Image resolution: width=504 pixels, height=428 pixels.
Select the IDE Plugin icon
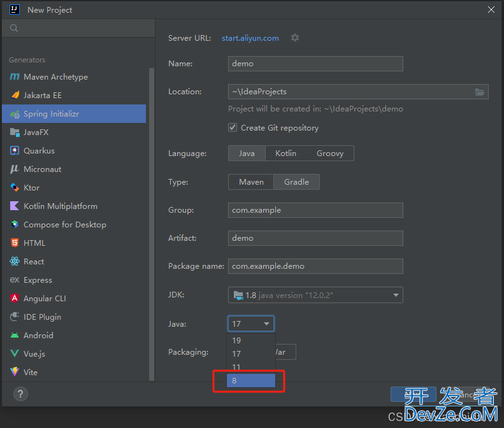15,317
